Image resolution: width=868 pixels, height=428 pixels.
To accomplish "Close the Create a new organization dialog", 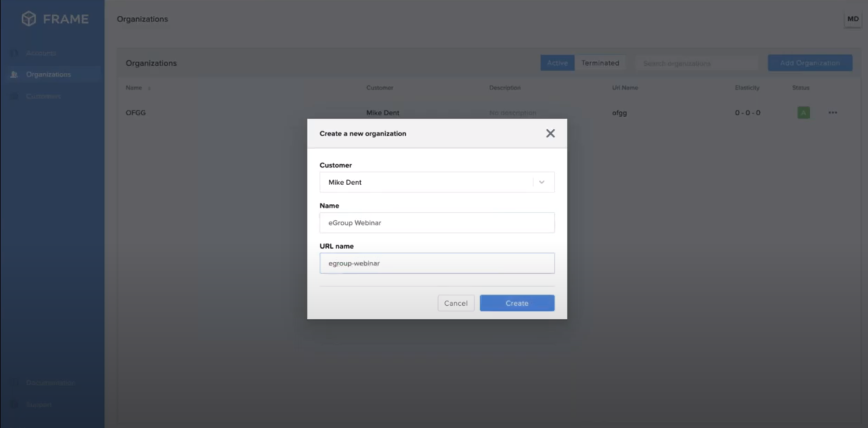I will tap(550, 133).
